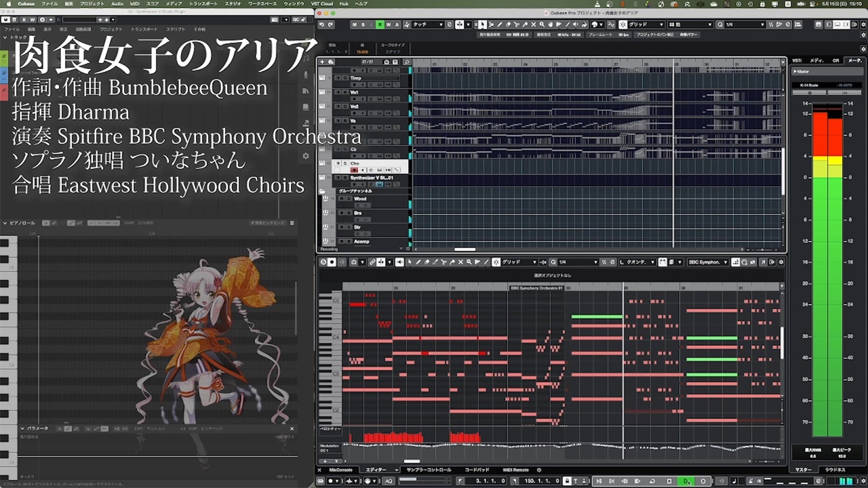Select the Zoom tool in key editor toolbar
Screen dimensions: 868x488
[469, 262]
